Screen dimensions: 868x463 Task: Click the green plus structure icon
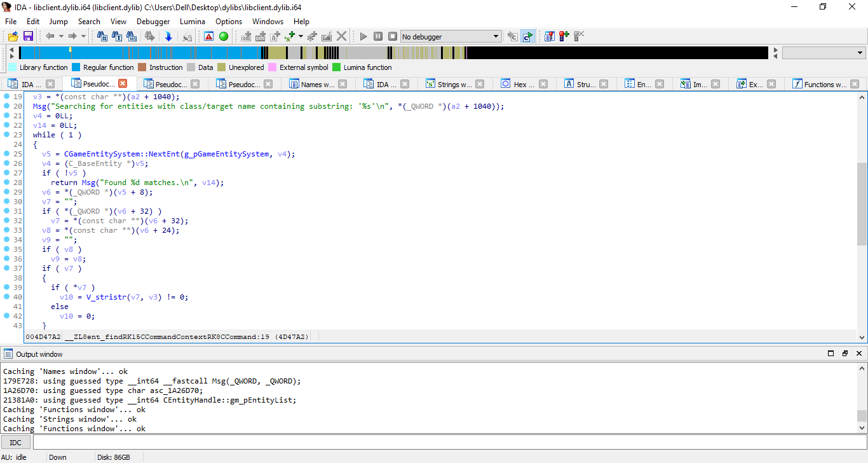coord(290,36)
